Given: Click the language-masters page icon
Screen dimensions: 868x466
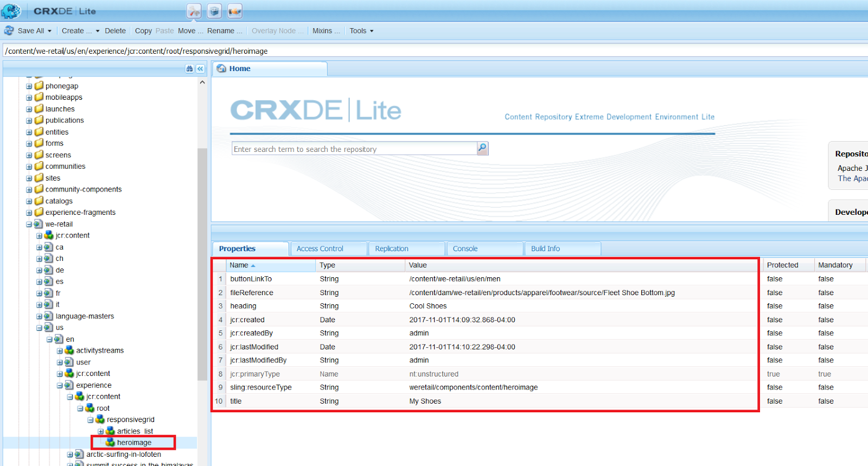Looking at the screenshot, I should [x=49, y=316].
